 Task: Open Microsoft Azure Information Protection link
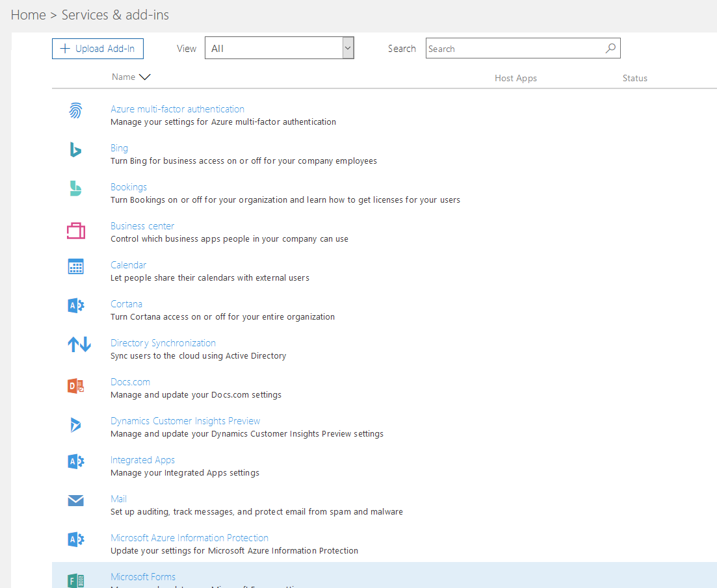click(x=189, y=538)
